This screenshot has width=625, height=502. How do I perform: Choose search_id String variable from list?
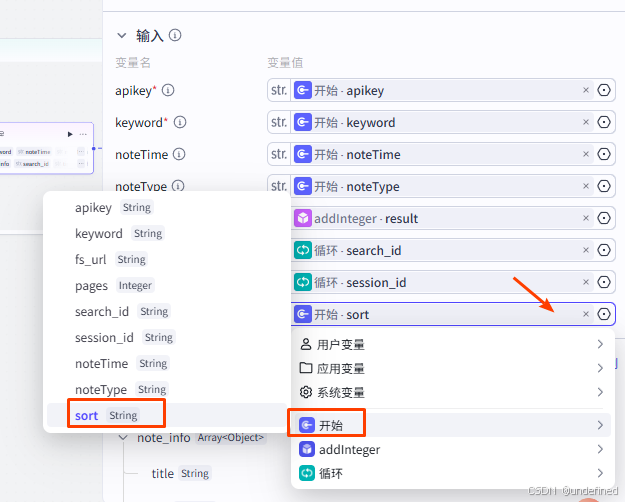pos(167,311)
